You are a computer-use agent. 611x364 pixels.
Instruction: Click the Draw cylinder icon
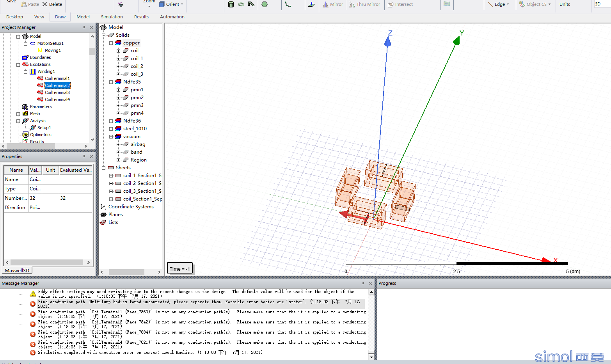pyautogui.click(x=231, y=4)
